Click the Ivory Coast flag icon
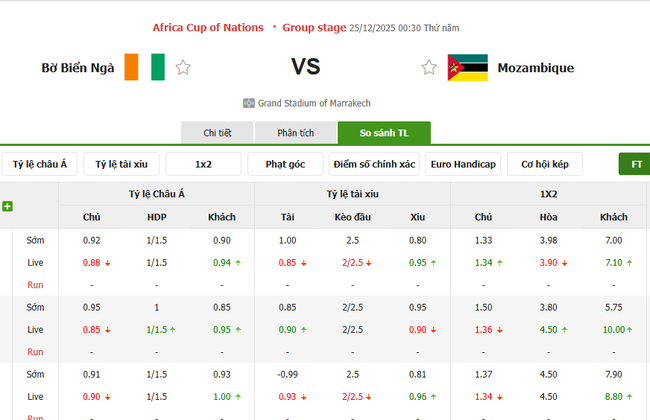Viewport: 650px width, 420px height. (145, 68)
